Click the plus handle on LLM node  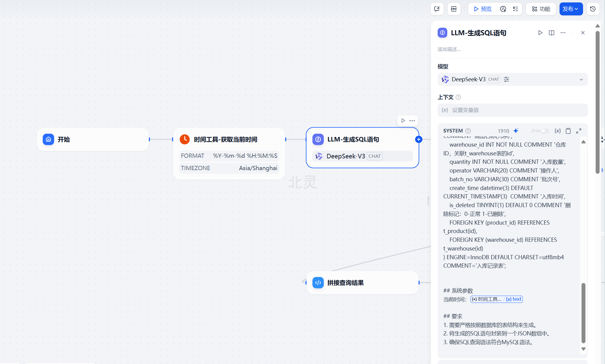pyautogui.click(x=418, y=139)
